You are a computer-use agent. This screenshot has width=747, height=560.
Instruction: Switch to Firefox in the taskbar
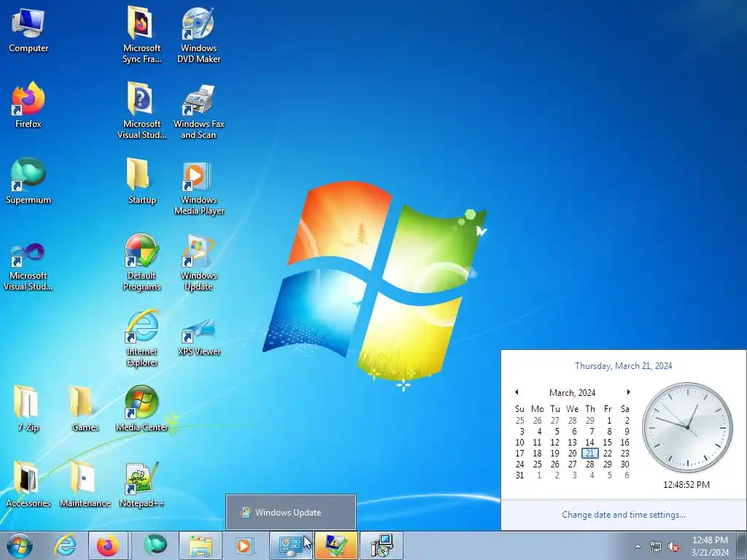[x=108, y=545]
